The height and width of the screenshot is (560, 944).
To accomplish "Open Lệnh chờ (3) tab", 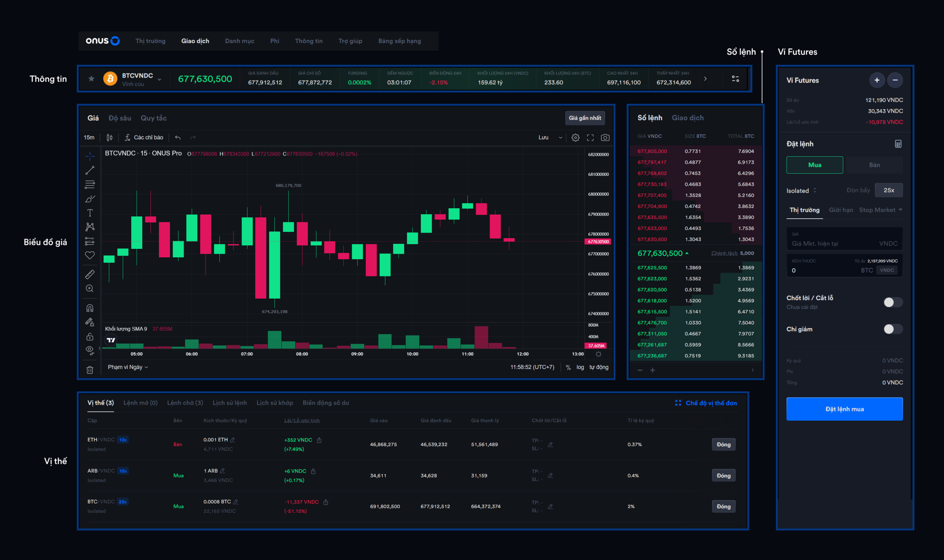I will click(185, 403).
